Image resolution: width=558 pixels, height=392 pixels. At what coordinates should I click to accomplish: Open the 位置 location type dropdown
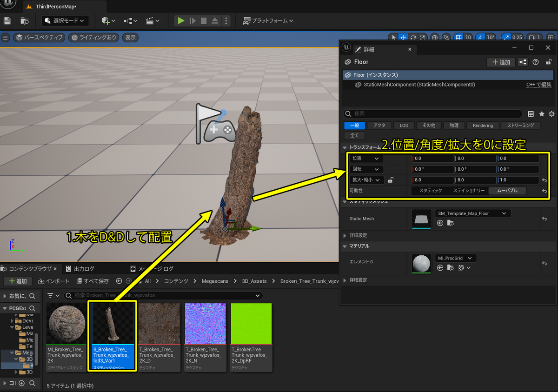[367, 159]
